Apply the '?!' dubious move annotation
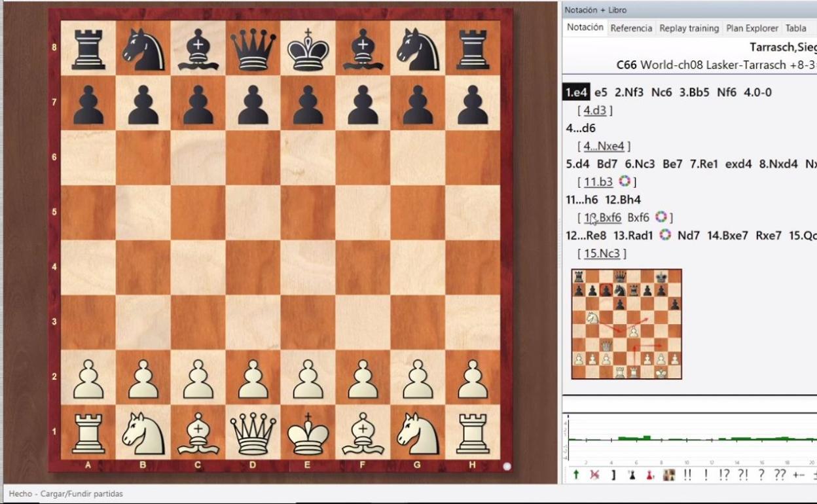This screenshot has width=817, height=504. click(x=742, y=475)
